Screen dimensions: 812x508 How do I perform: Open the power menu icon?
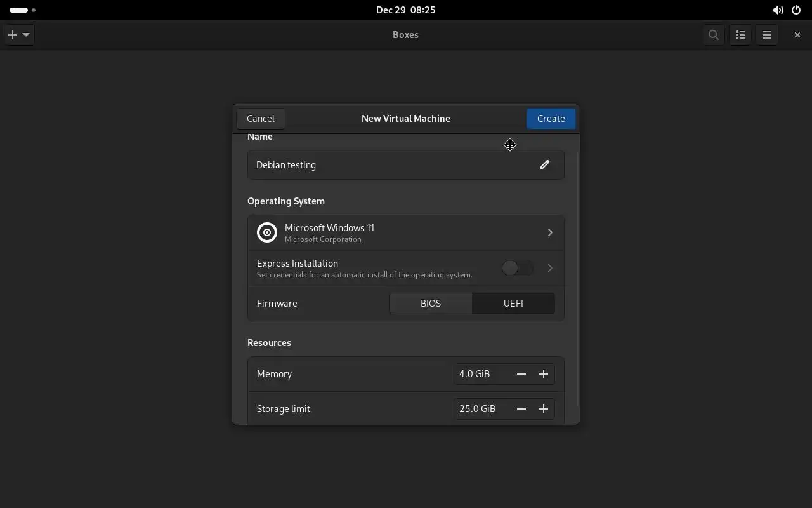point(796,10)
